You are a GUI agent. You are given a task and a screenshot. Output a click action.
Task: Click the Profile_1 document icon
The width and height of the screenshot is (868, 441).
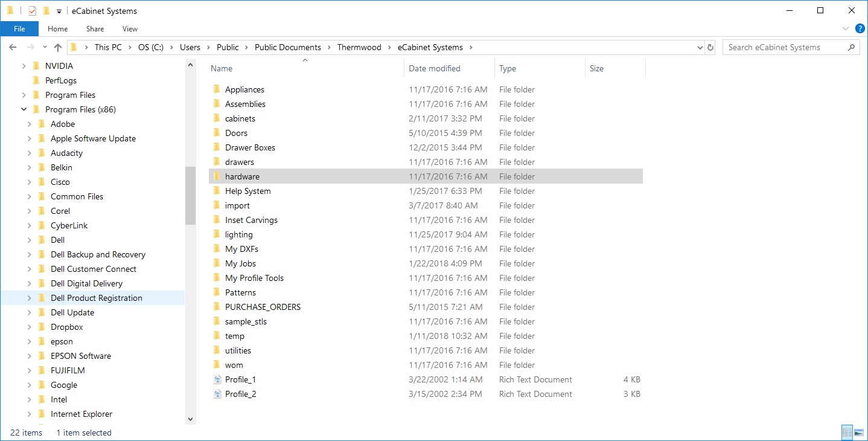click(217, 379)
